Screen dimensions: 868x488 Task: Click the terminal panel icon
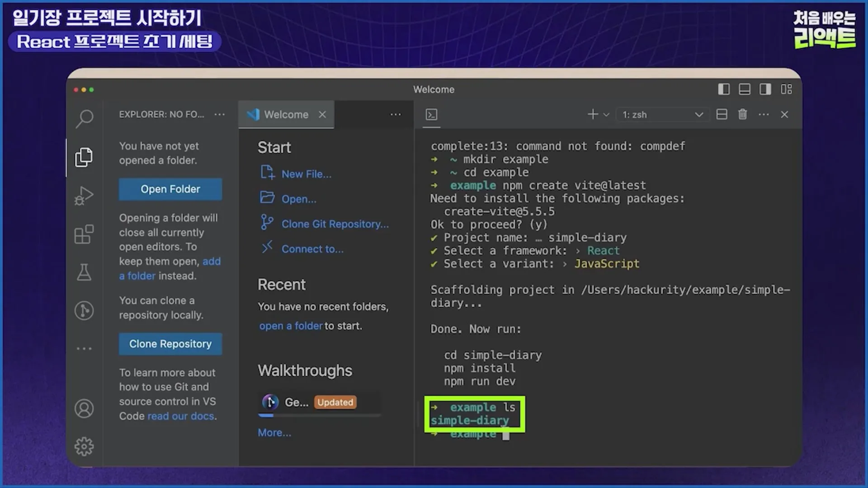431,115
